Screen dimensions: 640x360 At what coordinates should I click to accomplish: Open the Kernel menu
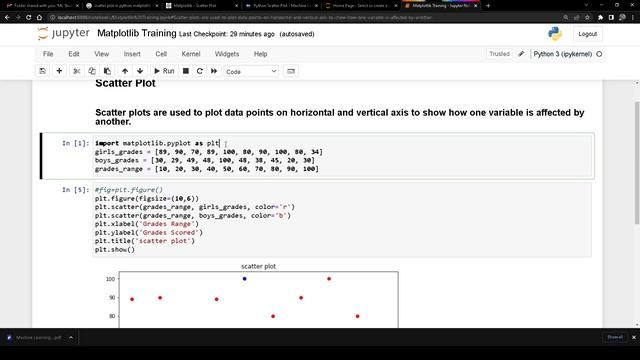coord(191,54)
